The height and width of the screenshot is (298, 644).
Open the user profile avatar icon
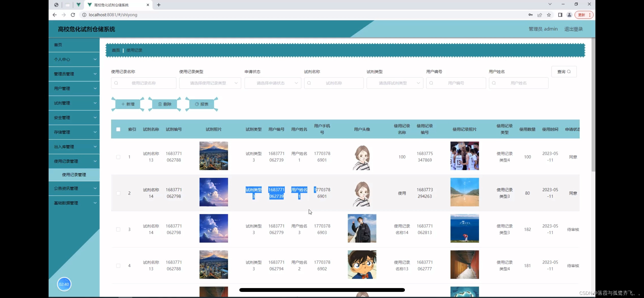[x=569, y=15]
